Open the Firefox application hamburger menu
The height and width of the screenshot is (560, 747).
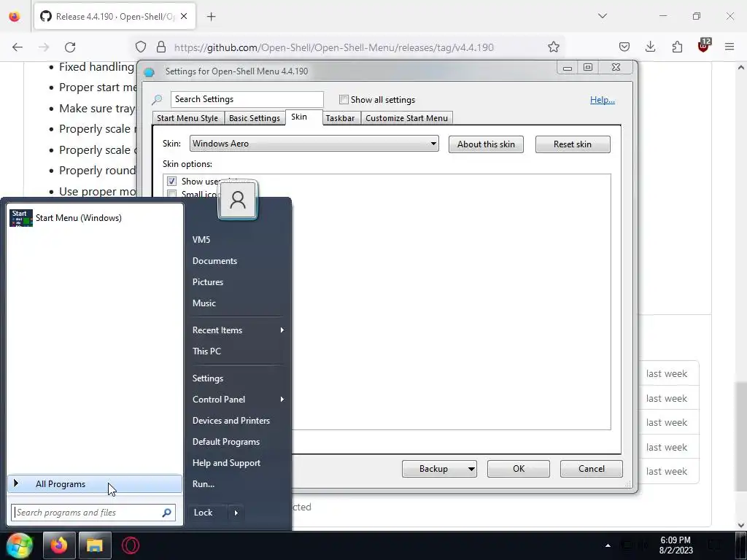click(x=729, y=47)
